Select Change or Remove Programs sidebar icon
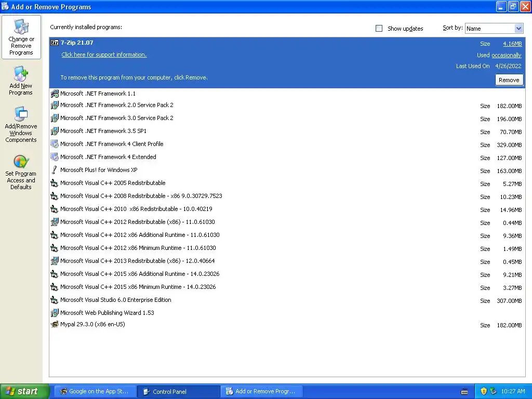This screenshot has width=532, height=399. pos(21,37)
